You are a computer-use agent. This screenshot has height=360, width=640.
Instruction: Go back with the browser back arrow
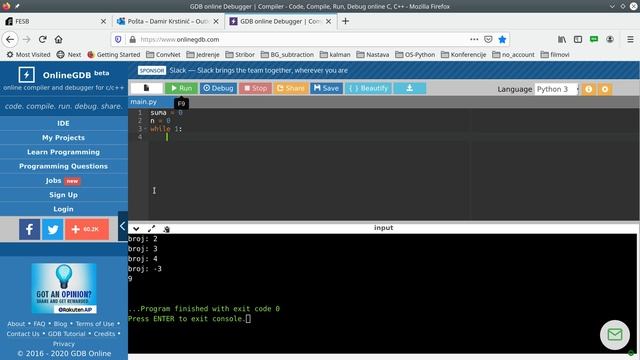pyautogui.click(x=10, y=40)
